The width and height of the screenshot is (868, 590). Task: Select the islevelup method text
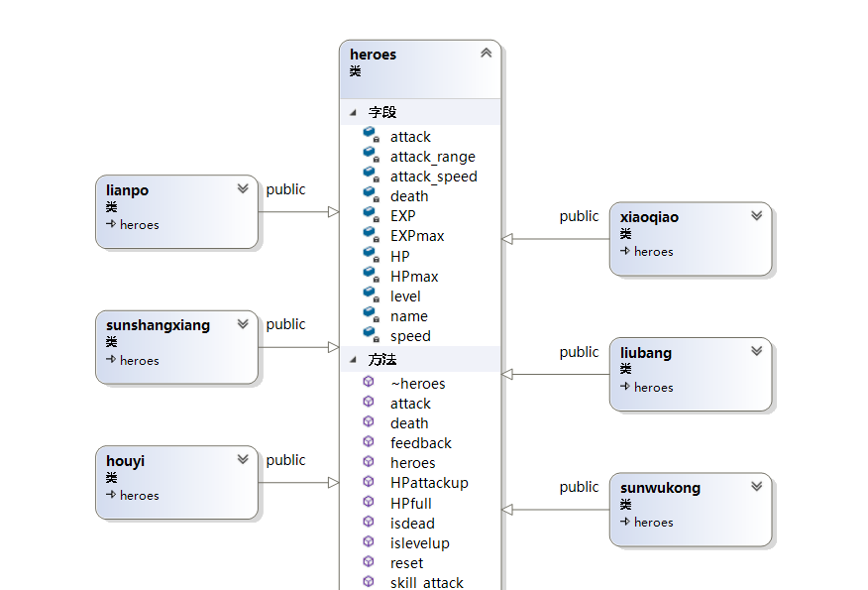[x=419, y=543]
